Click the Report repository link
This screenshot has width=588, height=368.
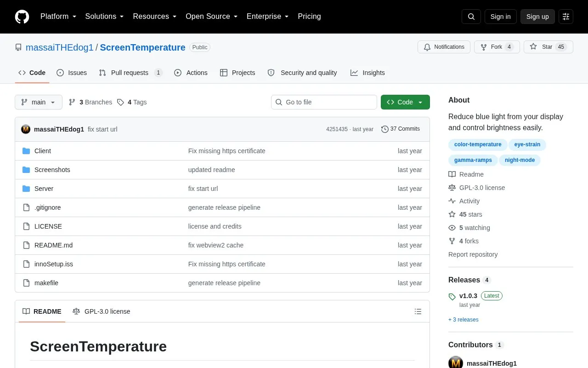pyautogui.click(x=473, y=254)
